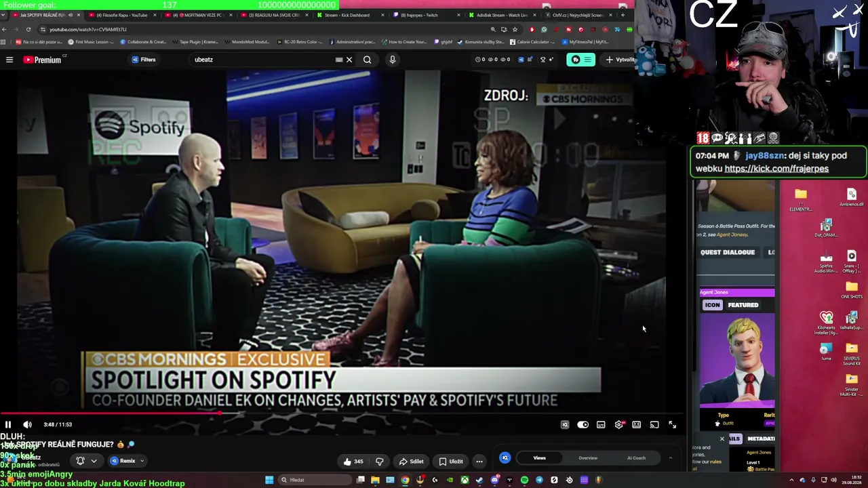Image resolution: width=868 pixels, height=488 pixels.
Task: Show hidden system tray icons
Action: pos(791,481)
